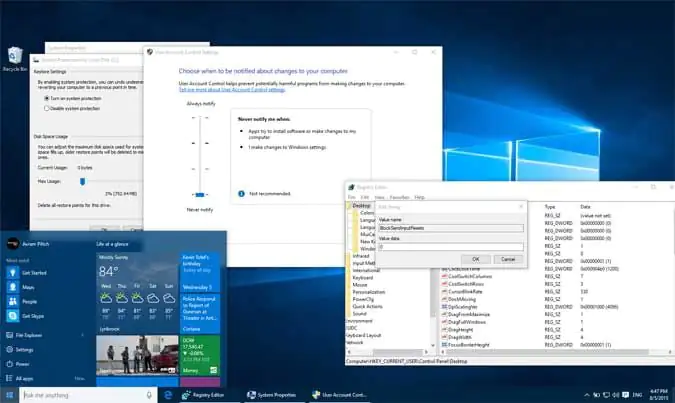Viewport: 675px width, 403px height.
Task: Click OK in the Edit String dialog
Action: click(475, 258)
